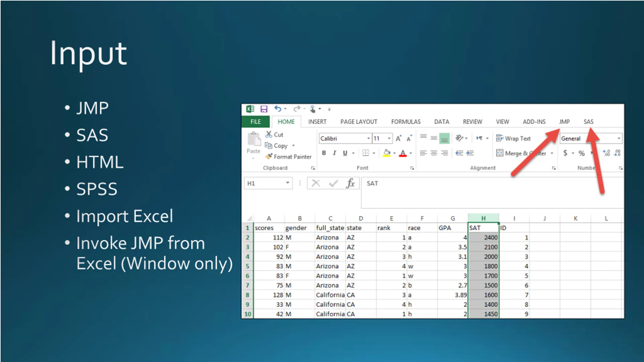Screen dimensions: 644x362
Task: Click the Orientation icon
Action: point(459,138)
